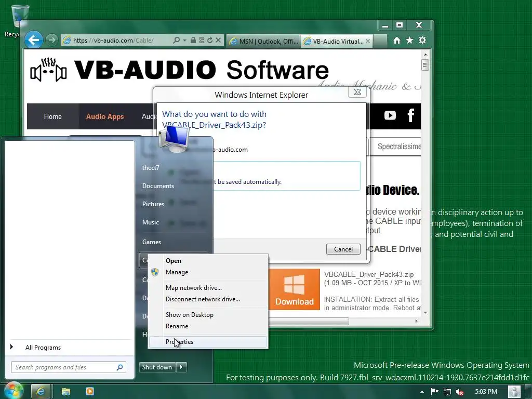This screenshot has height=399, width=532.
Task: Open Music from Start menu
Action: 150,222
